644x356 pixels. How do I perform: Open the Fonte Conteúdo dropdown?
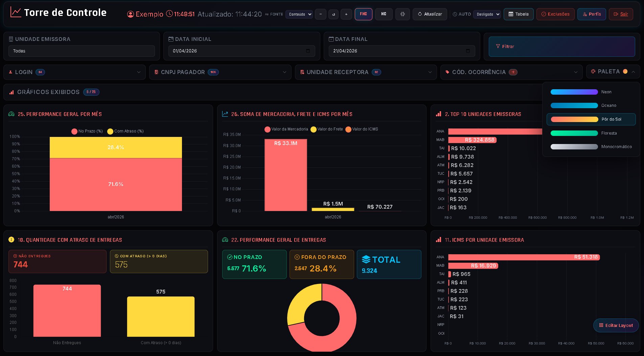tap(299, 14)
